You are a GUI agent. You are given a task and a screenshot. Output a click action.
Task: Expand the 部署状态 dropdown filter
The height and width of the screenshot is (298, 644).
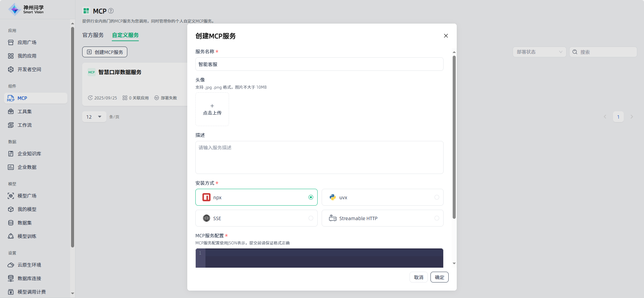[539, 52]
